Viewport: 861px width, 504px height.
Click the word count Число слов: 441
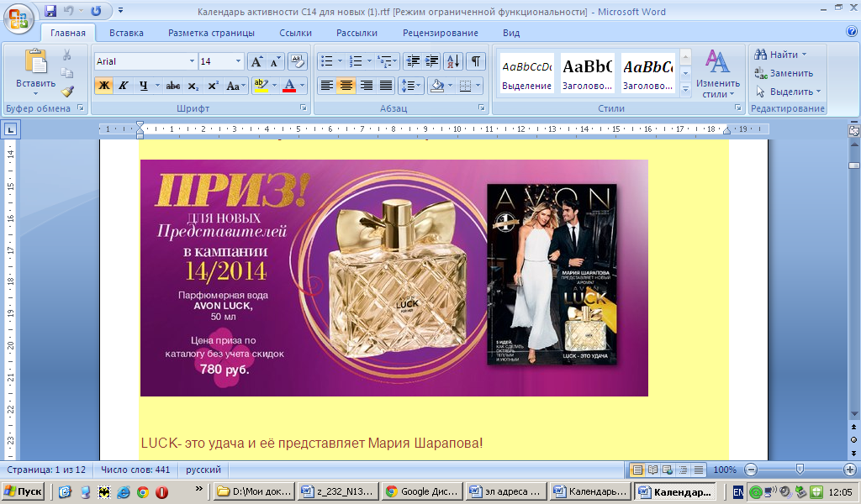pyautogui.click(x=135, y=470)
